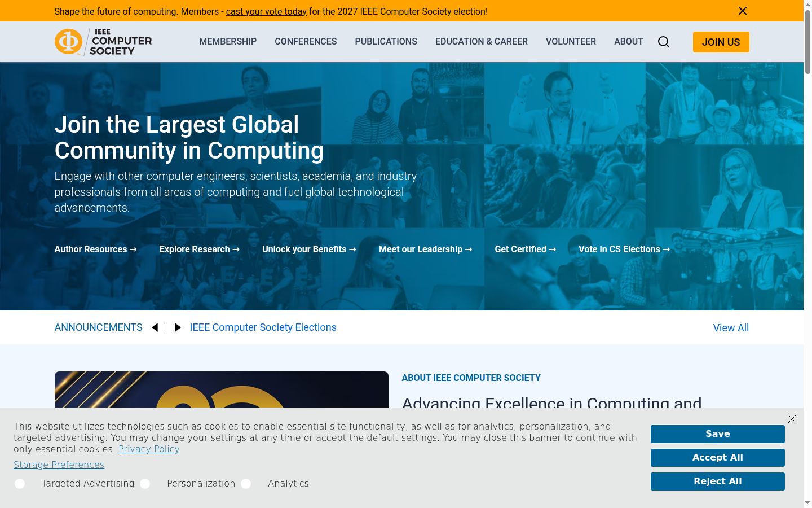
Task: Reject all cookies
Action: pos(718,481)
